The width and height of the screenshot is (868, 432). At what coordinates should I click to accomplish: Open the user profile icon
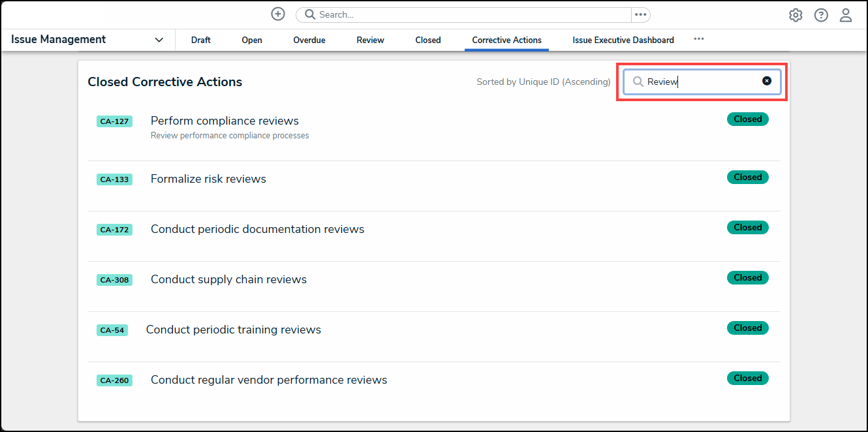846,15
